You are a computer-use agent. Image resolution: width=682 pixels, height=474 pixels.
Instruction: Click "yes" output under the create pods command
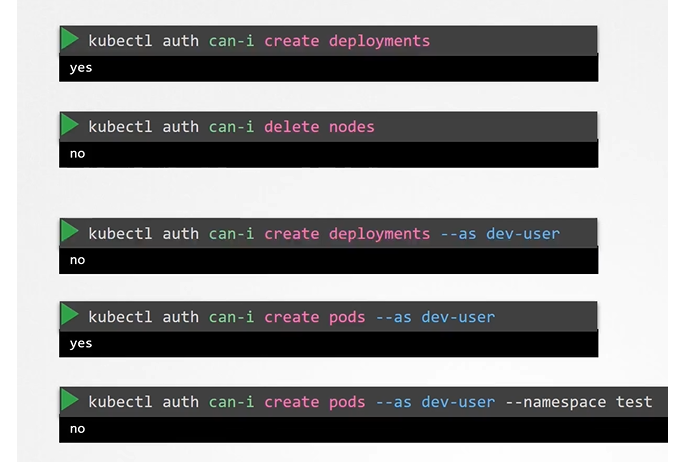pos(81,343)
